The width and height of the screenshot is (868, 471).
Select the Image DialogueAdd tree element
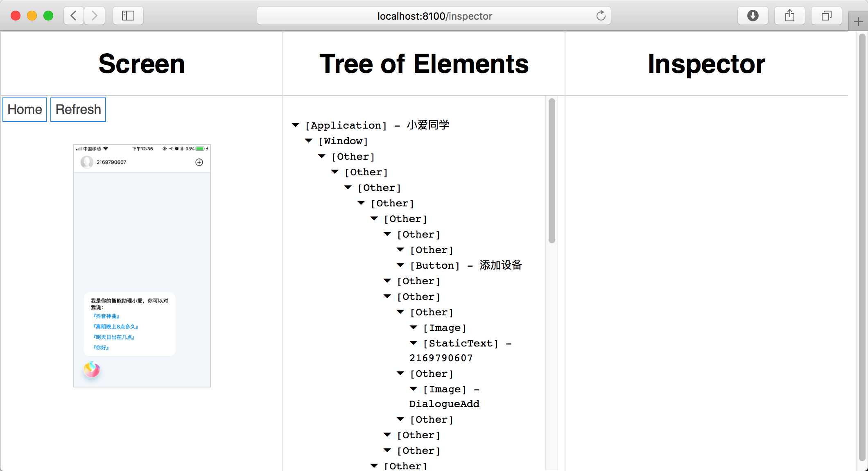point(445,389)
